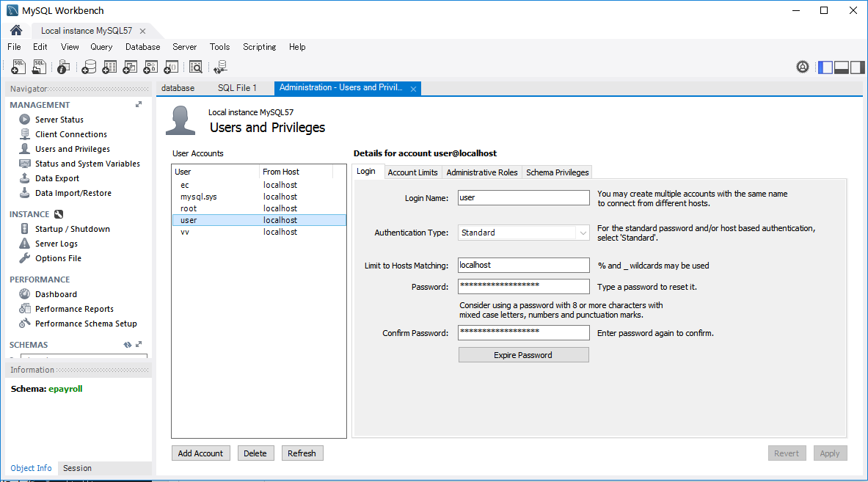Image resolution: width=868 pixels, height=482 pixels.
Task: Open the Help menu
Action: tap(297, 47)
